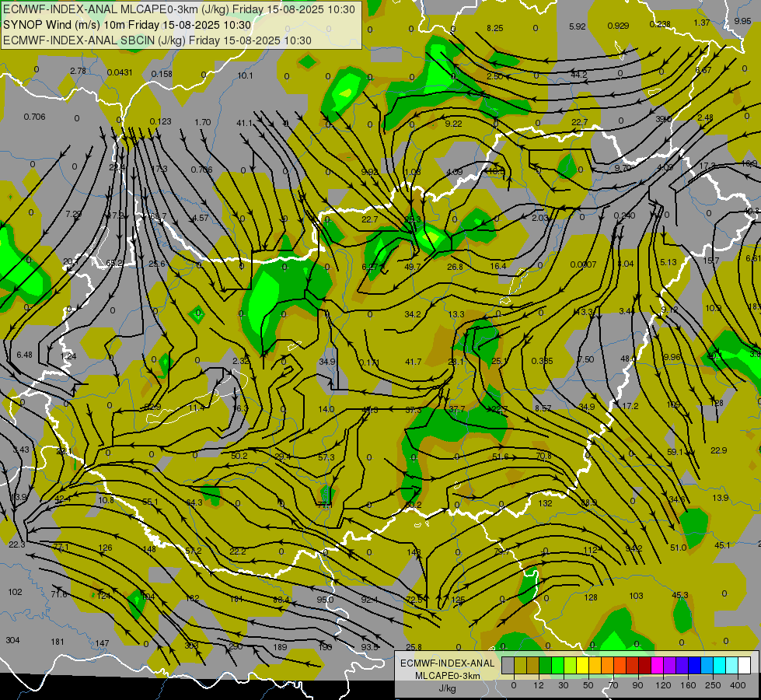
Task: Click the '6.48' map value
Action: (x=24, y=355)
